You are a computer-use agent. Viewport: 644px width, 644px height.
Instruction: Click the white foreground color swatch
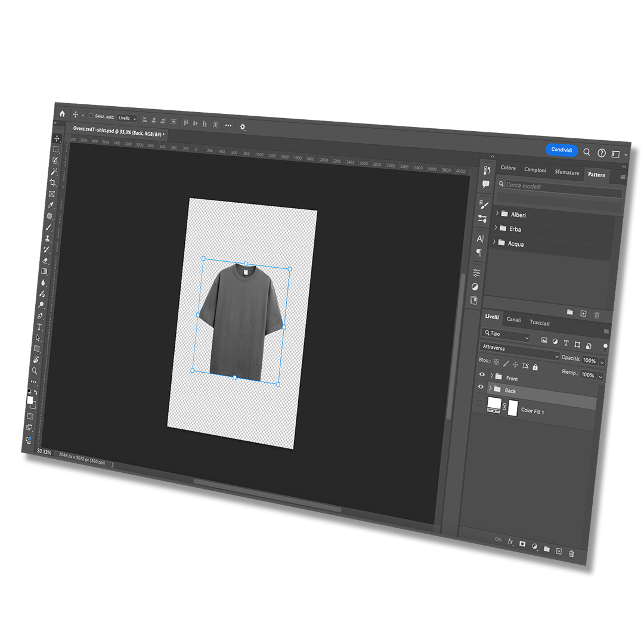pos(30,400)
